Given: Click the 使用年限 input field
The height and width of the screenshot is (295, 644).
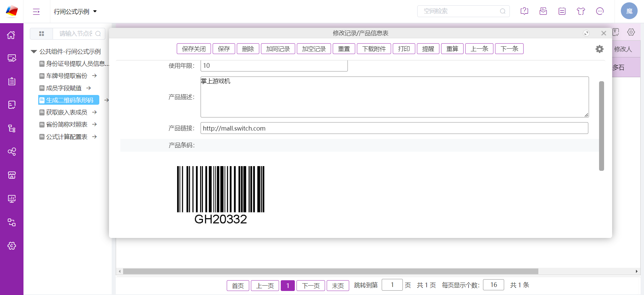Looking at the screenshot, I should click(x=274, y=66).
